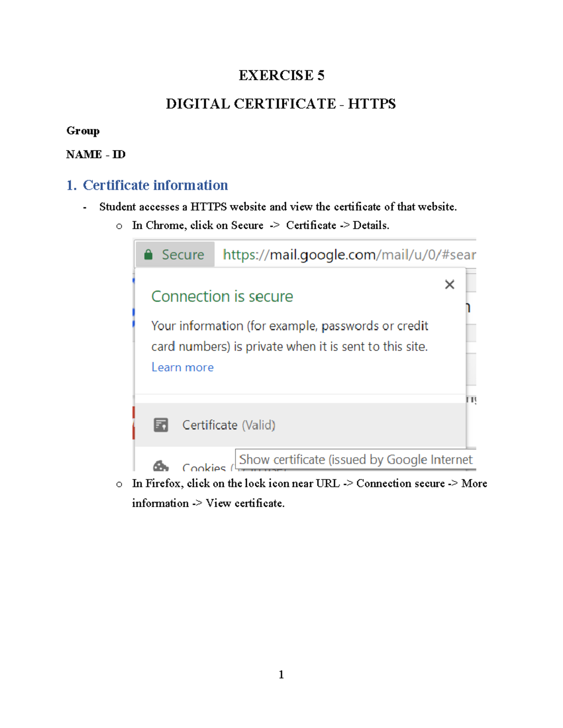Click the Cookies icon in the popup
Image resolution: width=563 pixels, height=728 pixels.
[160, 466]
